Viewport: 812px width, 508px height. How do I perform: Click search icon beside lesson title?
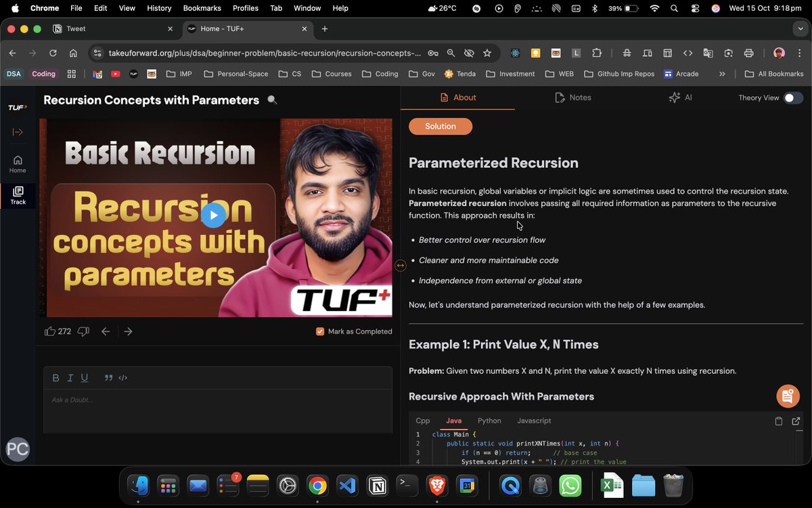coord(272,100)
